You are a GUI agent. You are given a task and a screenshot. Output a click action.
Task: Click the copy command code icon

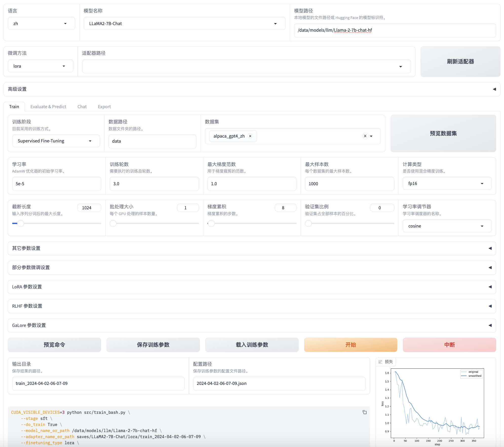pos(364,412)
